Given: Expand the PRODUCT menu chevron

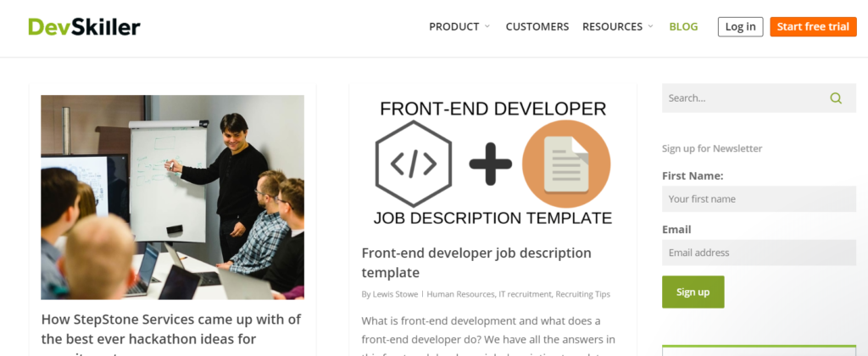Looking at the screenshot, I should pos(487,27).
